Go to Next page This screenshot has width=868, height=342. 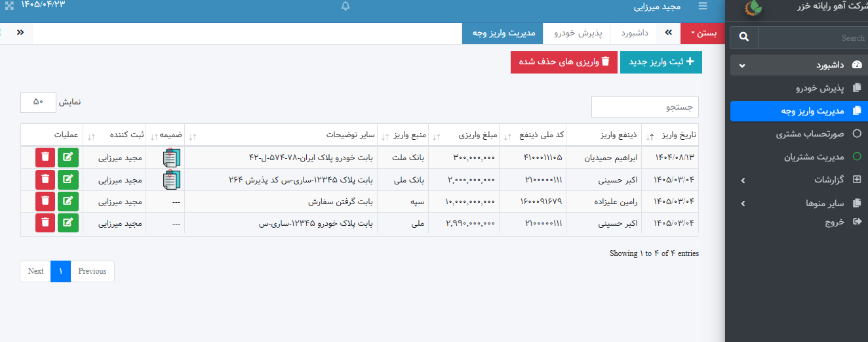tap(36, 271)
